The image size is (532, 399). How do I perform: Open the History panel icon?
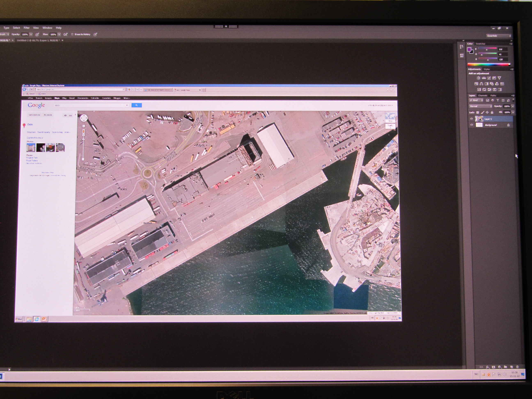click(x=462, y=47)
